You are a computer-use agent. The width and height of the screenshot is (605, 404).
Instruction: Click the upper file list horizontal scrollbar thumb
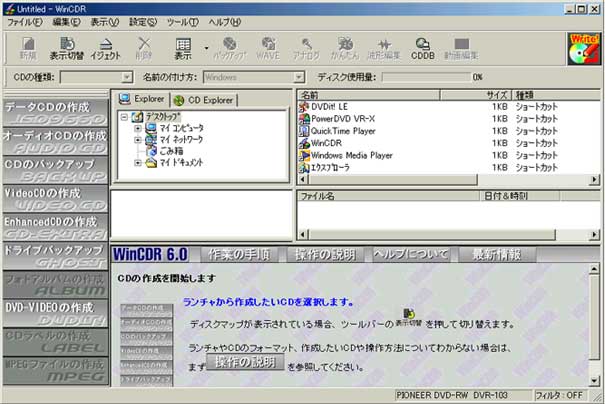click(x=392, y=179)
